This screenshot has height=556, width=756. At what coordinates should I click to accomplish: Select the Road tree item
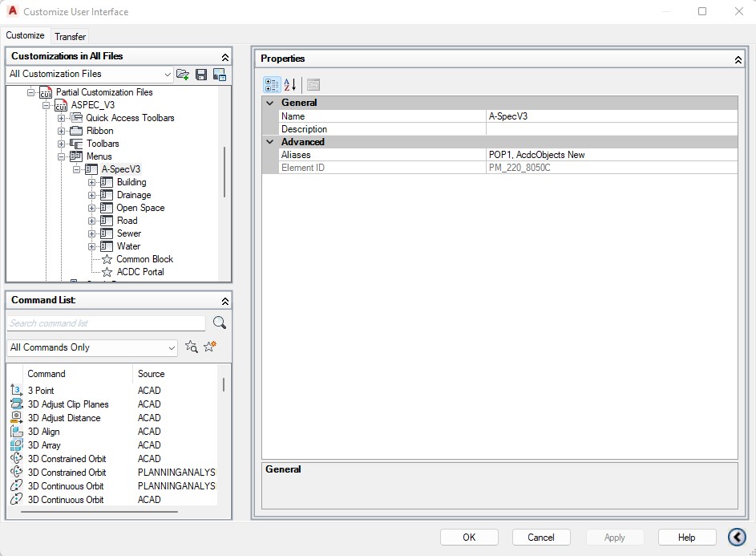[127, 221]
